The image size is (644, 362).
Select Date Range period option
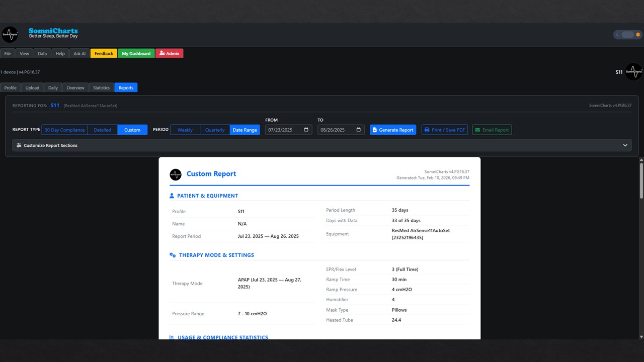245,130
